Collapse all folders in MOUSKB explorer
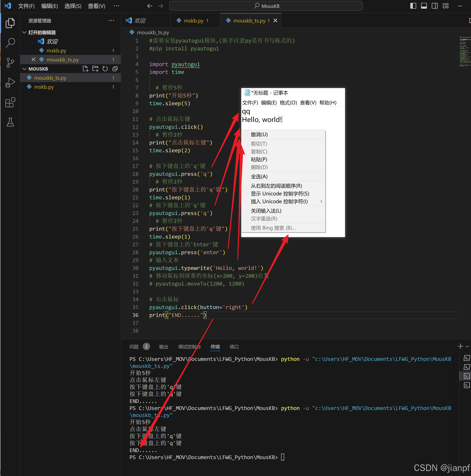 click(115, 69)
